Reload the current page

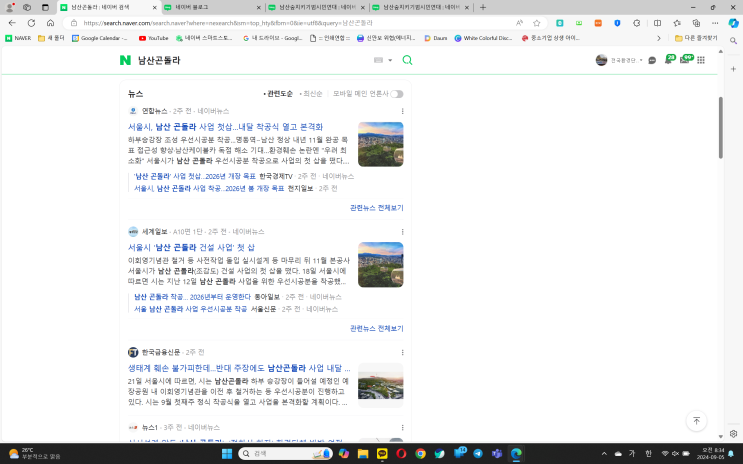coord(31,23)
